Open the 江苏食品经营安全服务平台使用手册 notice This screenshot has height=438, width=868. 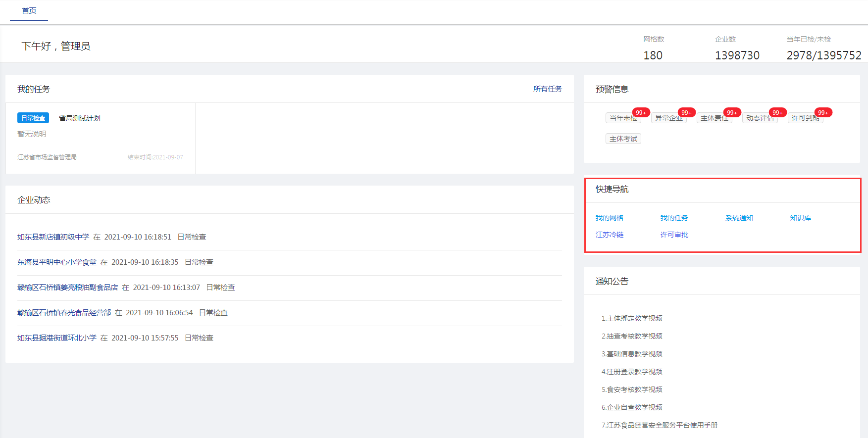pos(659,425)
